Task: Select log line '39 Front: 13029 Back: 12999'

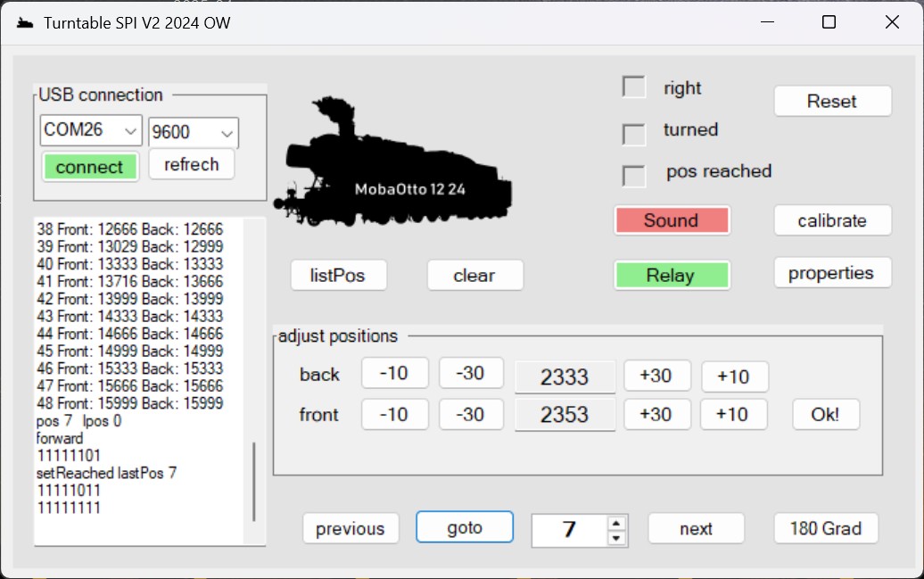Action: pyautogui.click(x=129, y=246)
